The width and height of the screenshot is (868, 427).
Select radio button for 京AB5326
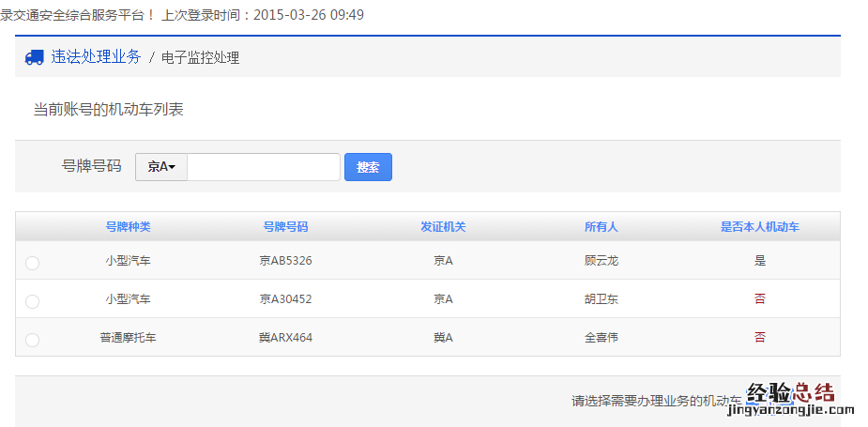32,264
